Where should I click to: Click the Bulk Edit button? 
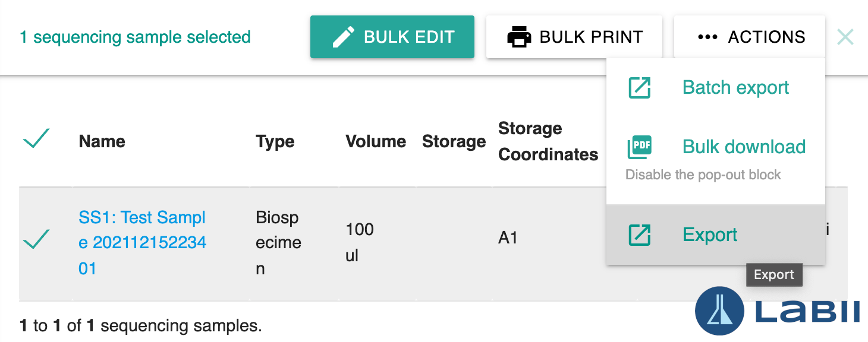pos(392,37)
